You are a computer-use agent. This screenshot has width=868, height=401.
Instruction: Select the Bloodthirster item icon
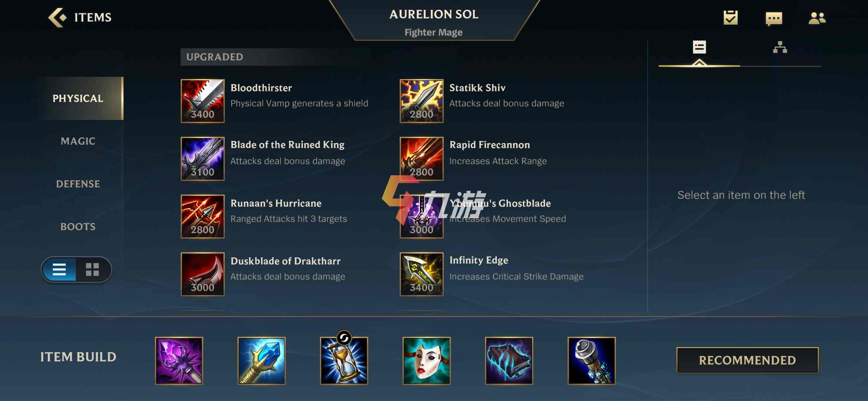click(203, 101)
